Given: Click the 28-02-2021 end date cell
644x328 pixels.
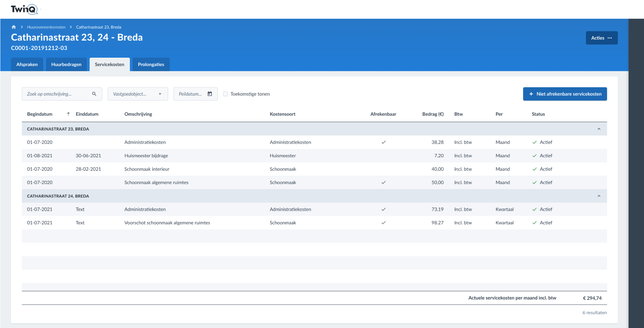Looking at the screenshot, I should (88, 169).
